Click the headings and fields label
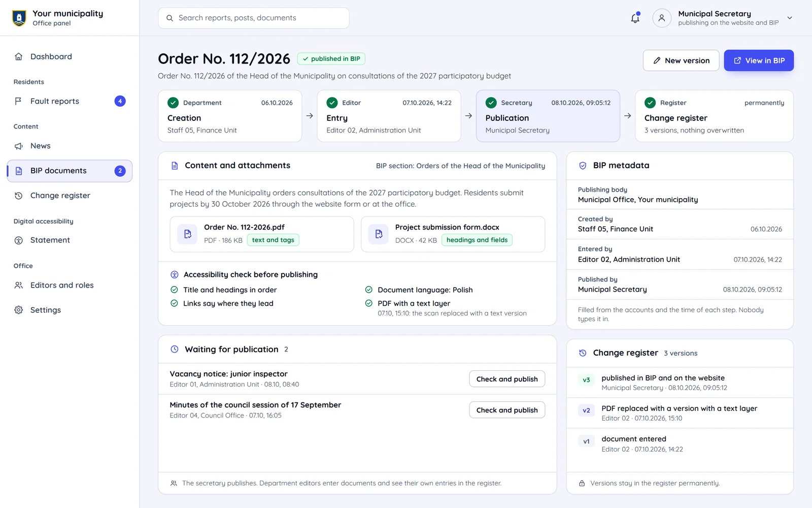The image size is (812, 508). click(x=477, y=240)
